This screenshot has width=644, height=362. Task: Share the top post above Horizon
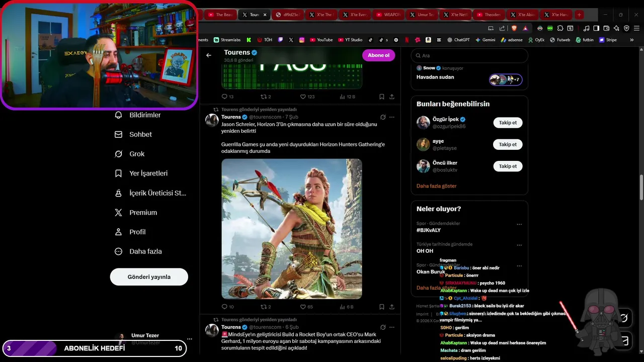[392, 97]
